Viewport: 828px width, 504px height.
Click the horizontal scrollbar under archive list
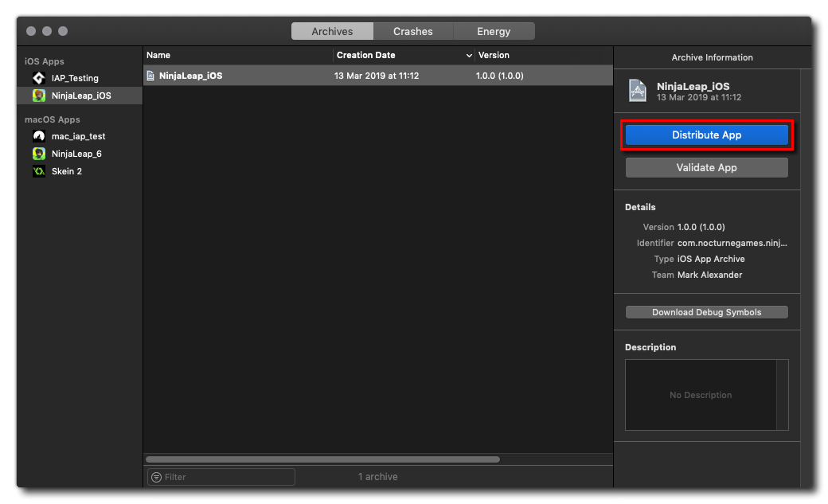pyautogui.click(x=322, y=459)
